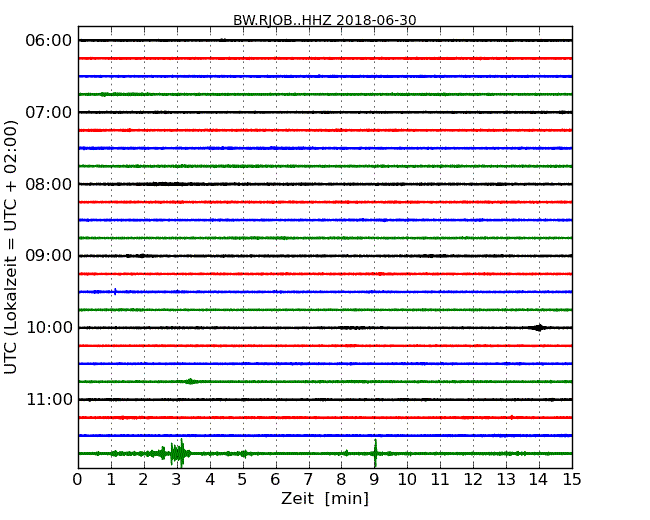Screen dimensions: 650x520
Task: Select the 07:00 time label
Action: (49, 112)
